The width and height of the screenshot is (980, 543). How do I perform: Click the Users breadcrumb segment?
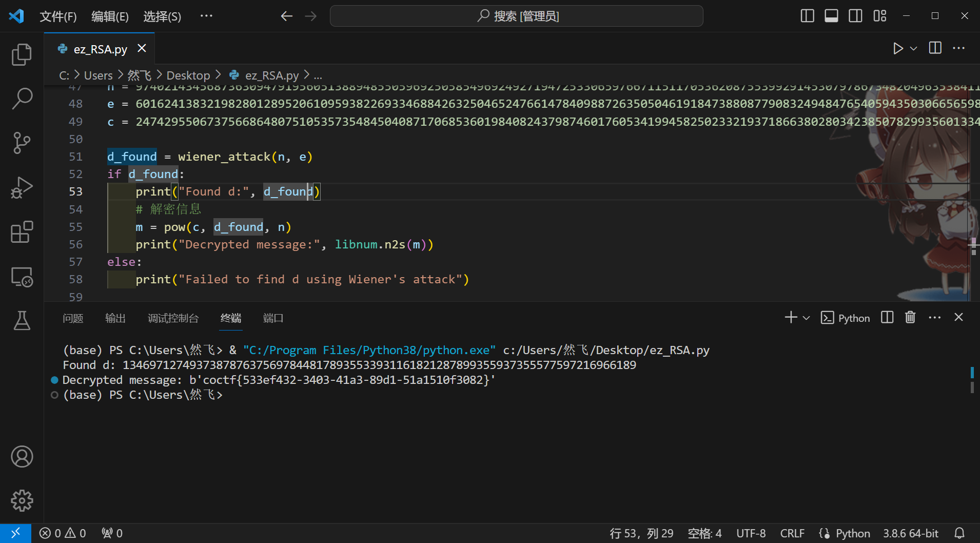click(98, 75)
